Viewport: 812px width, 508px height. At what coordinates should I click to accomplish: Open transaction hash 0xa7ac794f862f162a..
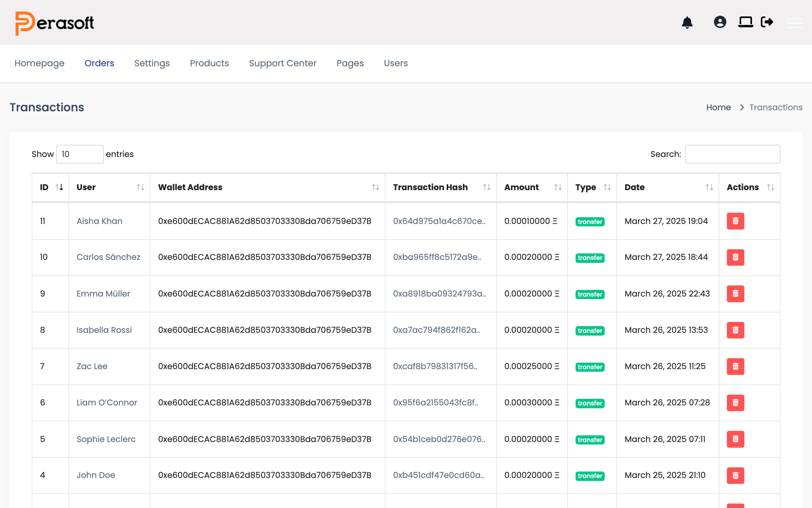[437, 330]
